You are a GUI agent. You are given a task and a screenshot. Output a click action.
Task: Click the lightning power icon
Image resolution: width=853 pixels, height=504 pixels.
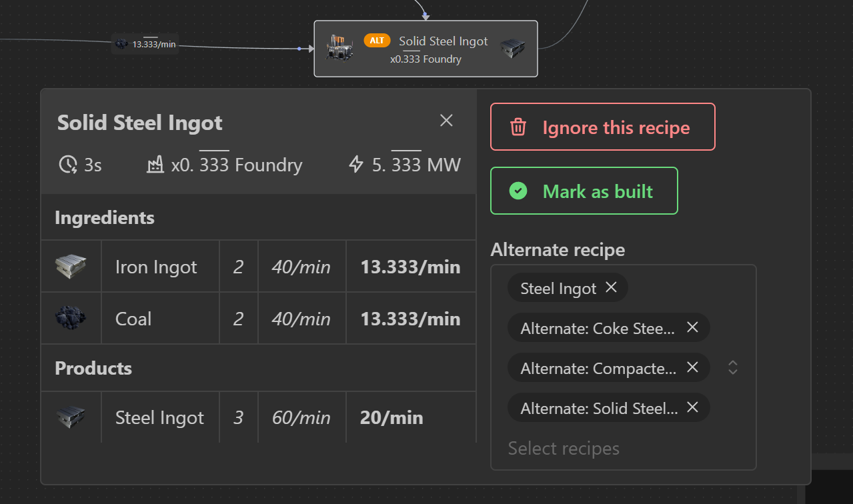(357, 165)
